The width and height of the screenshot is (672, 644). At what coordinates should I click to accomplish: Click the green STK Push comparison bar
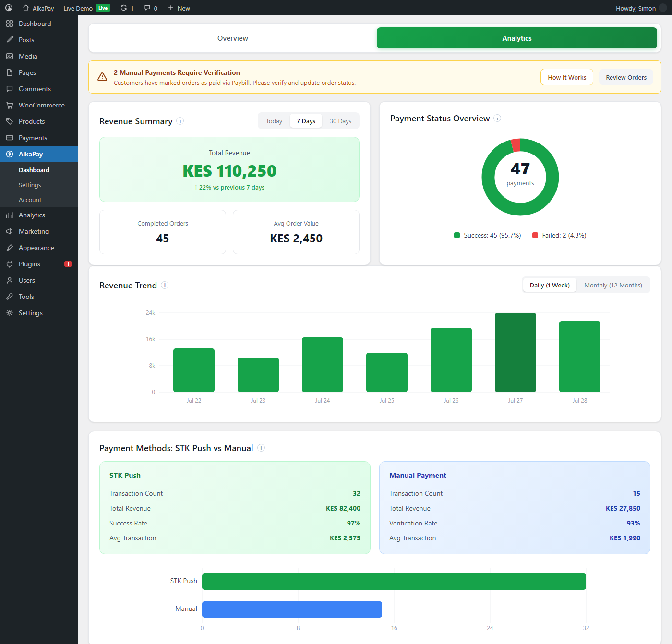[394, 582]
